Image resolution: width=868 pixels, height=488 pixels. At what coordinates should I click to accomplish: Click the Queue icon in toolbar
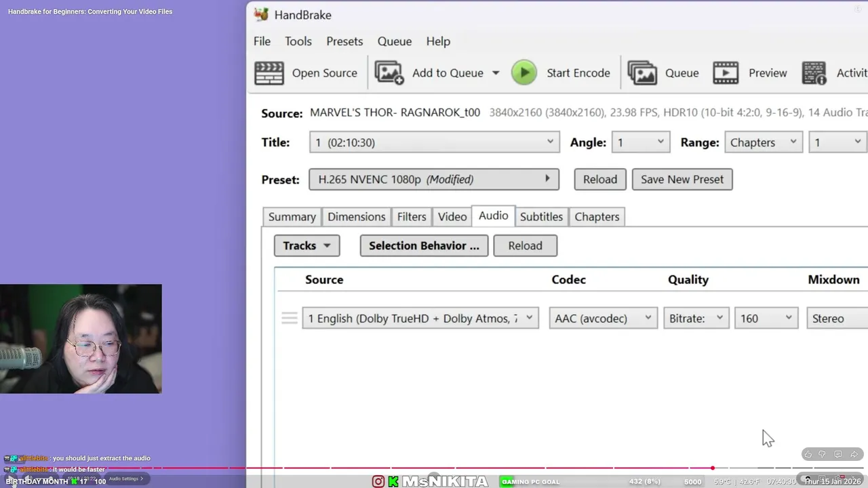(x=642, y=73)
